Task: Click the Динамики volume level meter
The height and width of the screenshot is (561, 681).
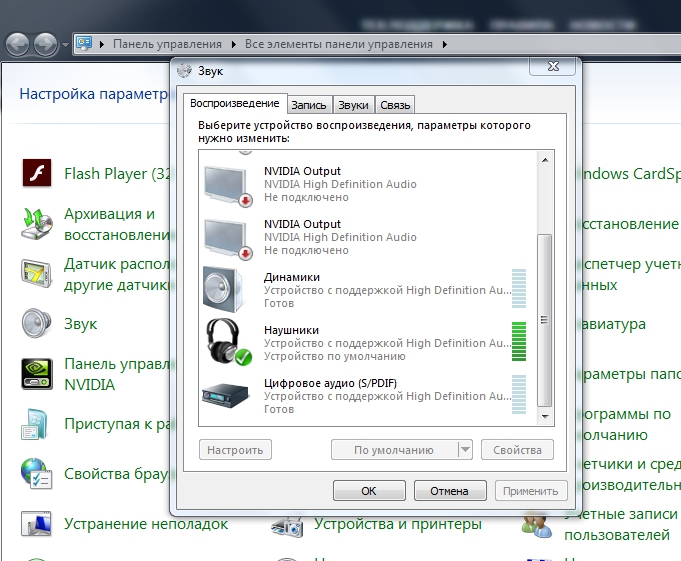Action: (x=519, y=289)
